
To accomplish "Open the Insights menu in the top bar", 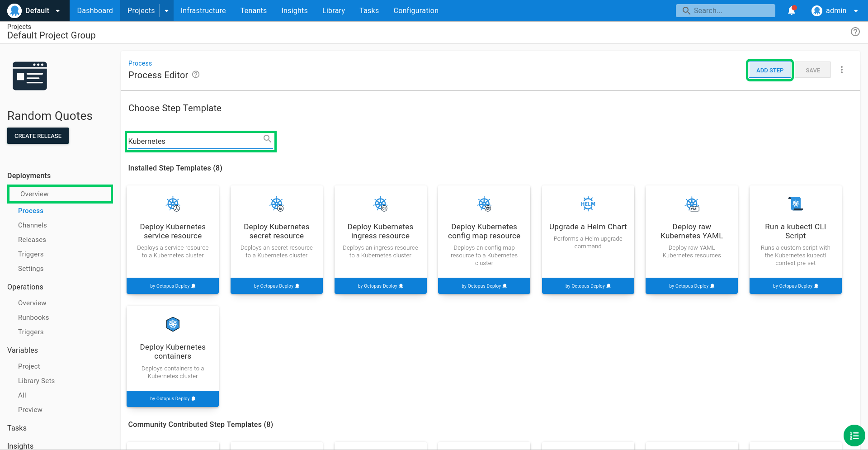I will pos(294,10).
